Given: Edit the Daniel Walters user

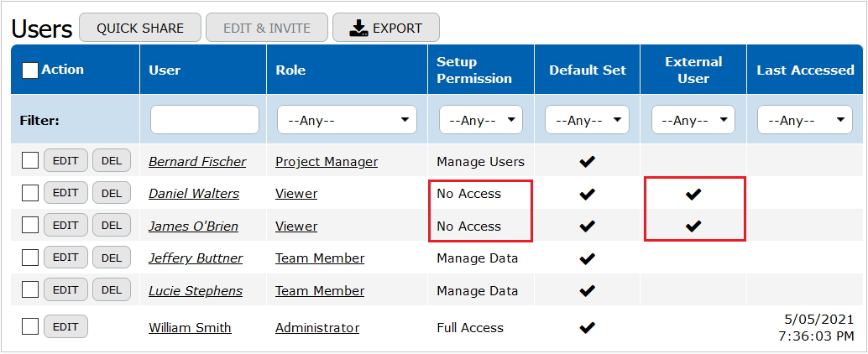Looking at the screenshot, I should (65, 193).
